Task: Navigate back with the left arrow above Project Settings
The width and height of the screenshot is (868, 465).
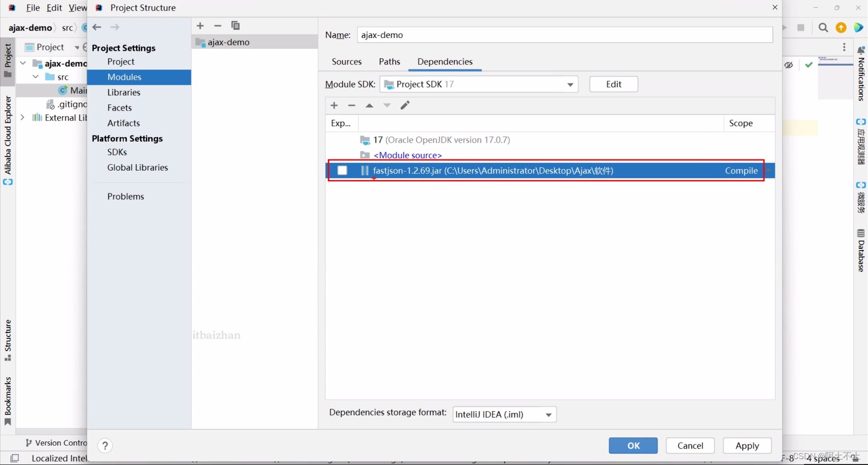Action: (x=97, y=27)
